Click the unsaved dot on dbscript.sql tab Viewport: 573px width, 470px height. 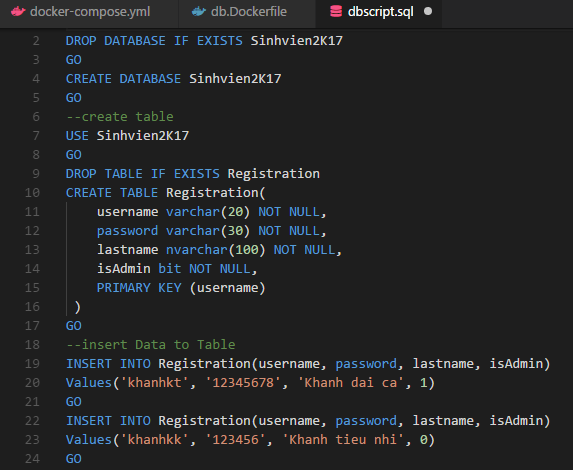point(428,12)
